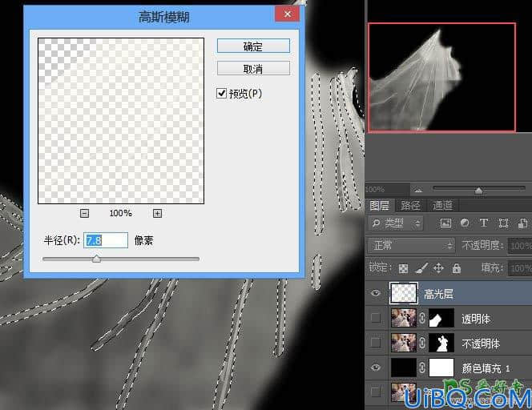Filter layers by type T icon
The width and height of the screenshot is (532, 410).
[484, 223]
